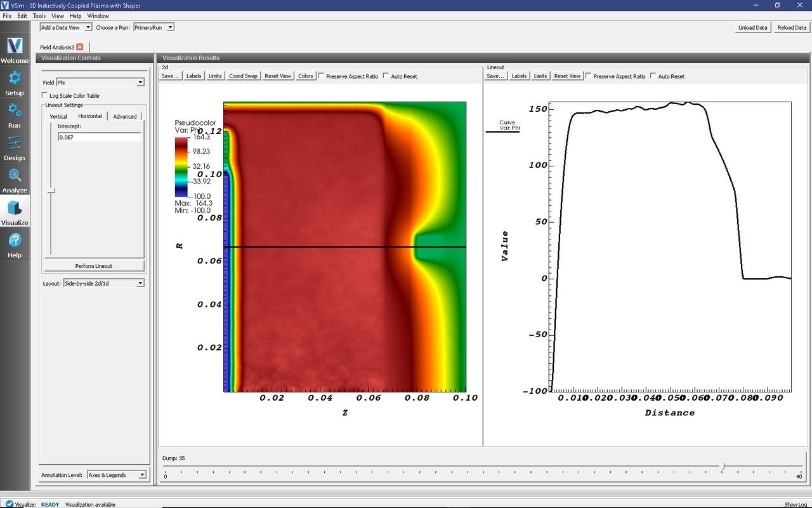Click the Unload Data button
Screen dimensions: 812x508
tap(753, 27)
